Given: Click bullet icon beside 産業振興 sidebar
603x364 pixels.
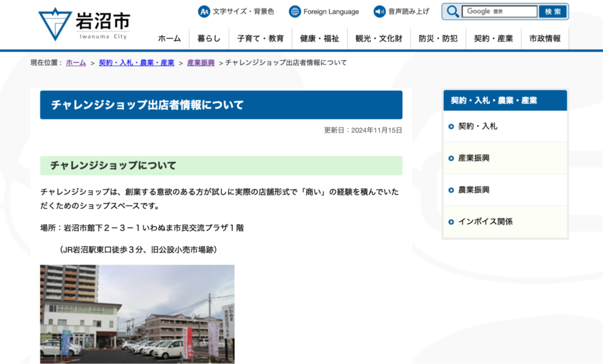Looking at the screenshot, I should [451, 158].
